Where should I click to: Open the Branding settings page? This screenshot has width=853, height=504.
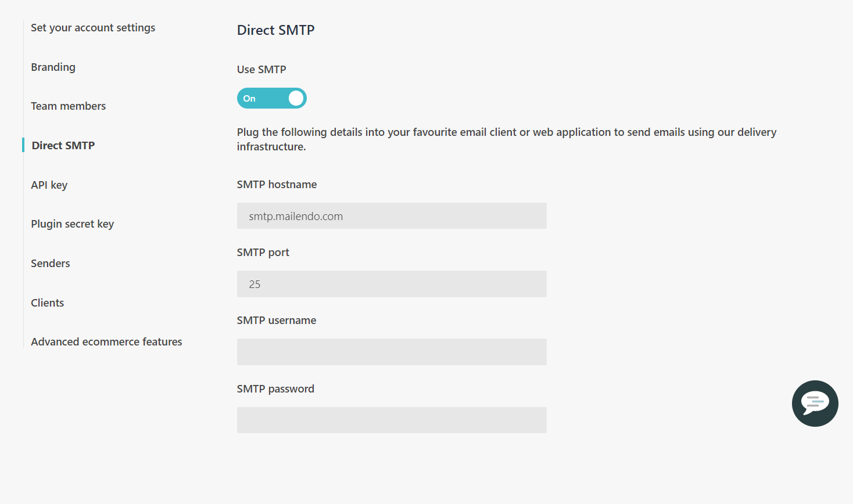(53, 67)
